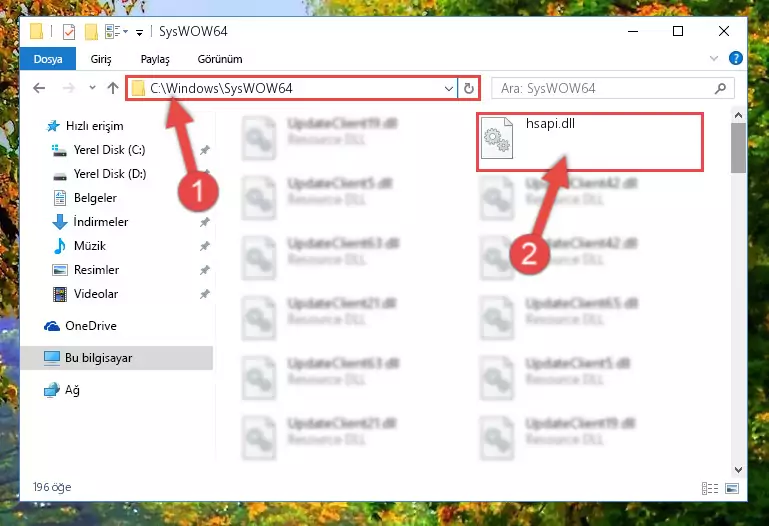This screenshot has width=769, height=526.
Task: Click the magnifier search icon
Action: (720, 88)
